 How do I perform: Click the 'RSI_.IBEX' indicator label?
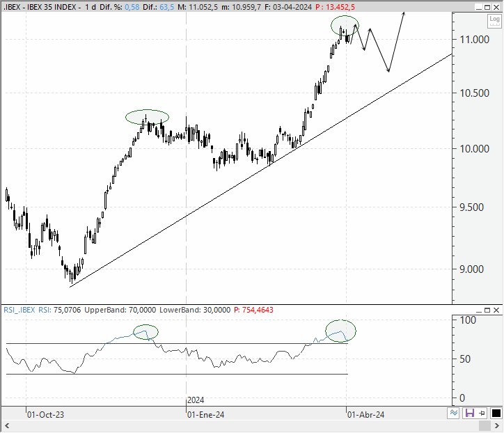(19, 310)
